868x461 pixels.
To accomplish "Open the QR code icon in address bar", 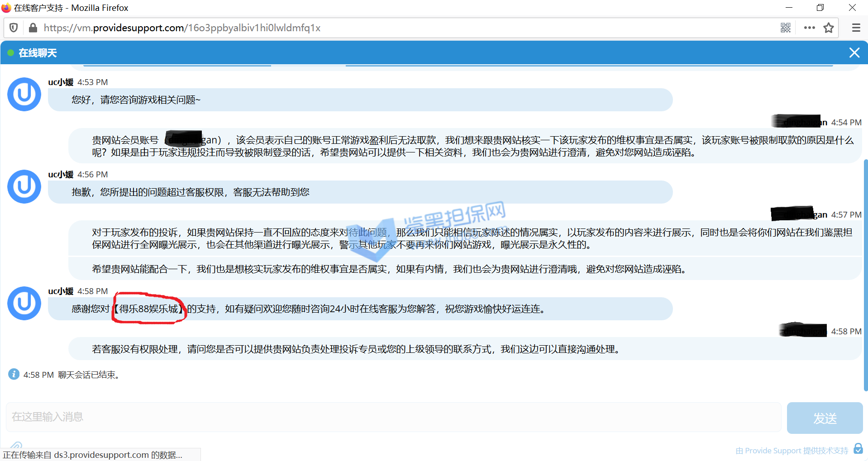I will 786,28.
